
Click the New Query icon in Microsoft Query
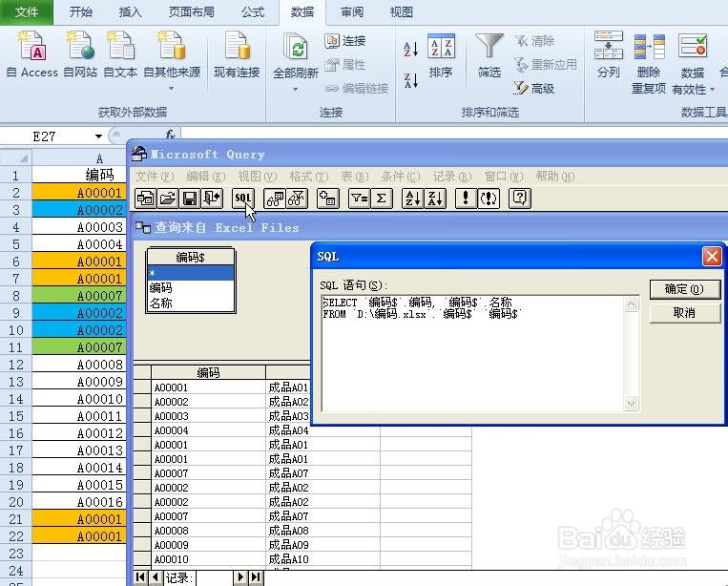coord(146,199)
